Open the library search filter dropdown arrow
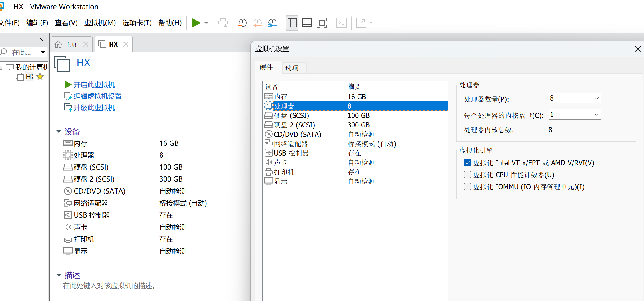The width and height of the screenshot is (644, 301). (43, 52)
